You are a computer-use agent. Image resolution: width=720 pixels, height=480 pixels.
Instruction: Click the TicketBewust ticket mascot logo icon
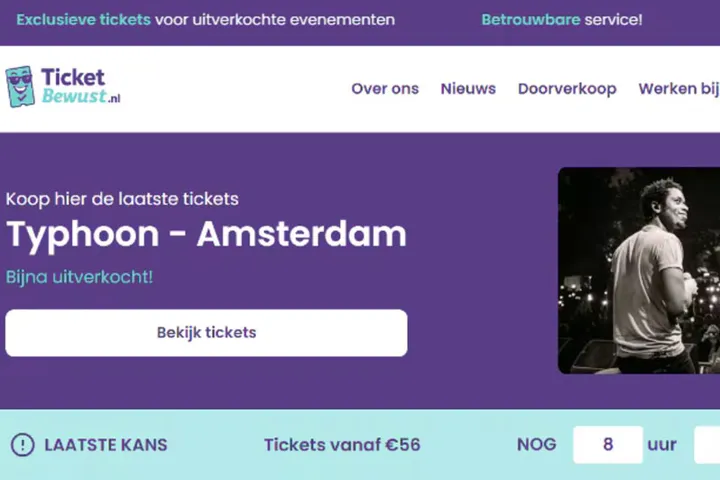pyautogui.click(x=20, y=87)
